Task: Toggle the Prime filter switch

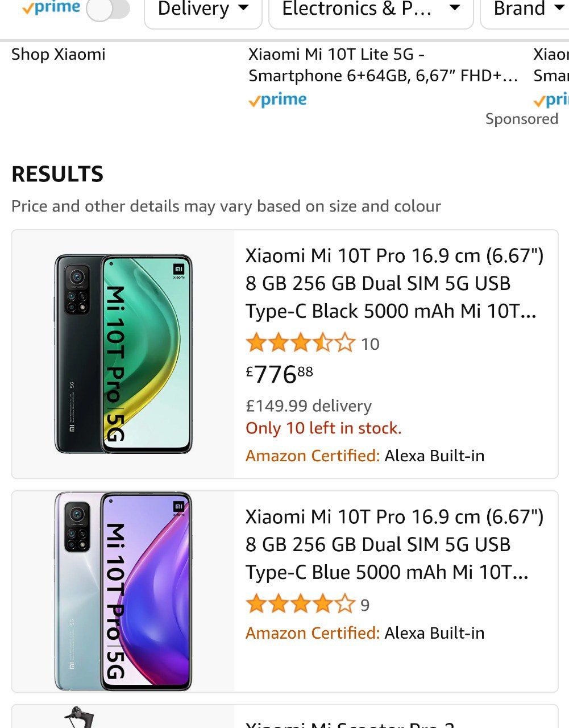Action: click(108, 10)
